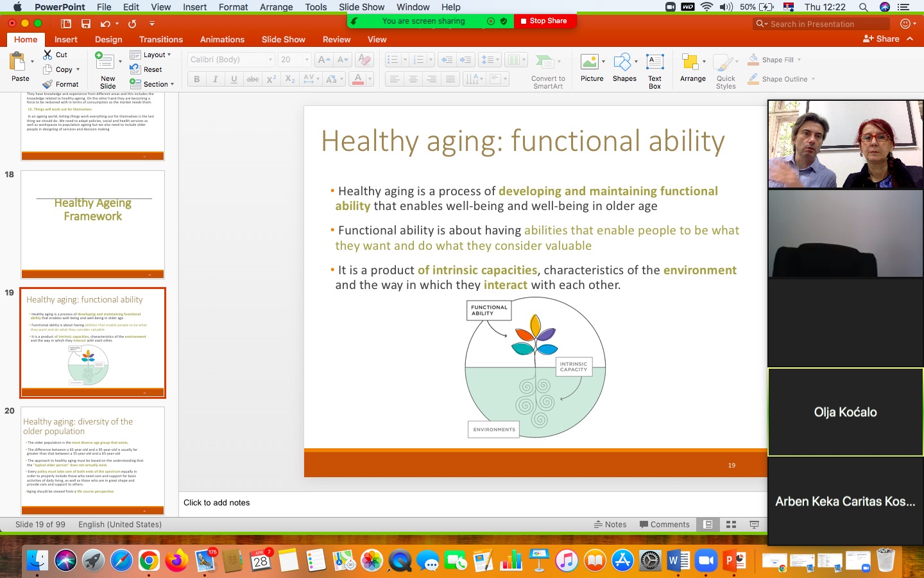Center align text

(x=413, y=79)
